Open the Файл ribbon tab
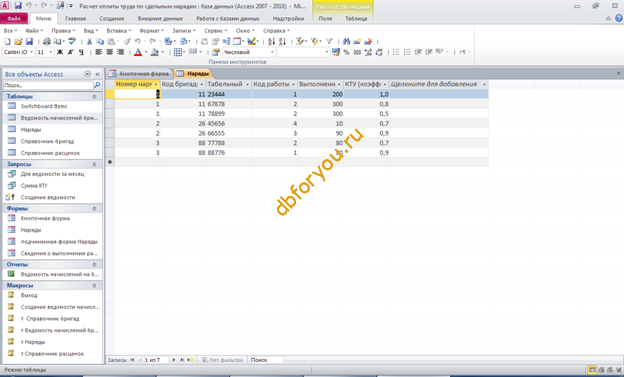Screen dimensions: 624x377 pyautogui.click(x=14, y=18)
